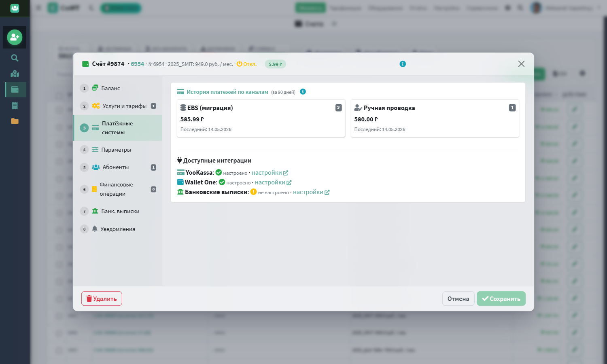This screenshot has height=364, width=607.
Task: Click the green check icon next to Wallet One
Action: click(222, 182)
